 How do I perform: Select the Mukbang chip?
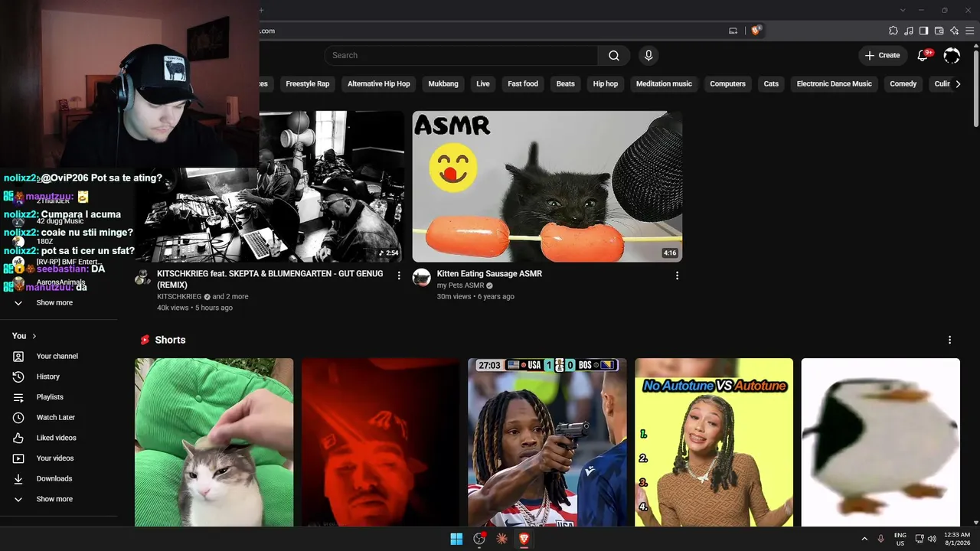point(443,84)
